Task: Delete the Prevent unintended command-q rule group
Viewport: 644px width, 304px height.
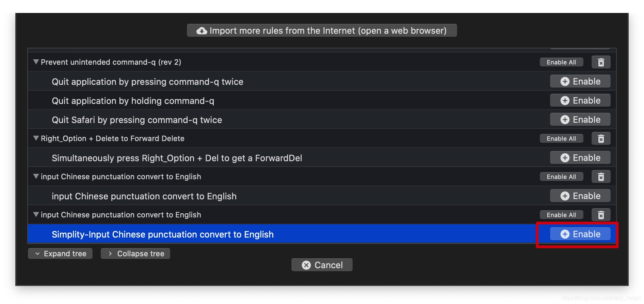Action: [601, 62]
